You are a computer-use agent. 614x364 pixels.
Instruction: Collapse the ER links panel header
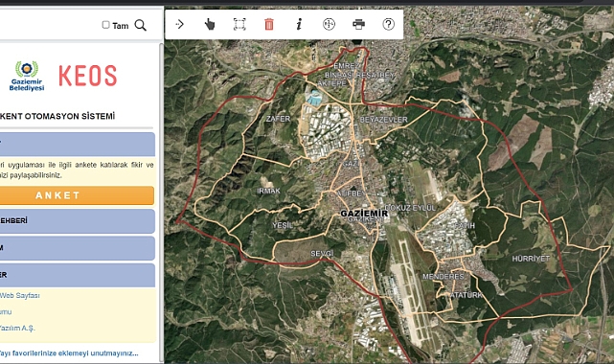point(78,275)
